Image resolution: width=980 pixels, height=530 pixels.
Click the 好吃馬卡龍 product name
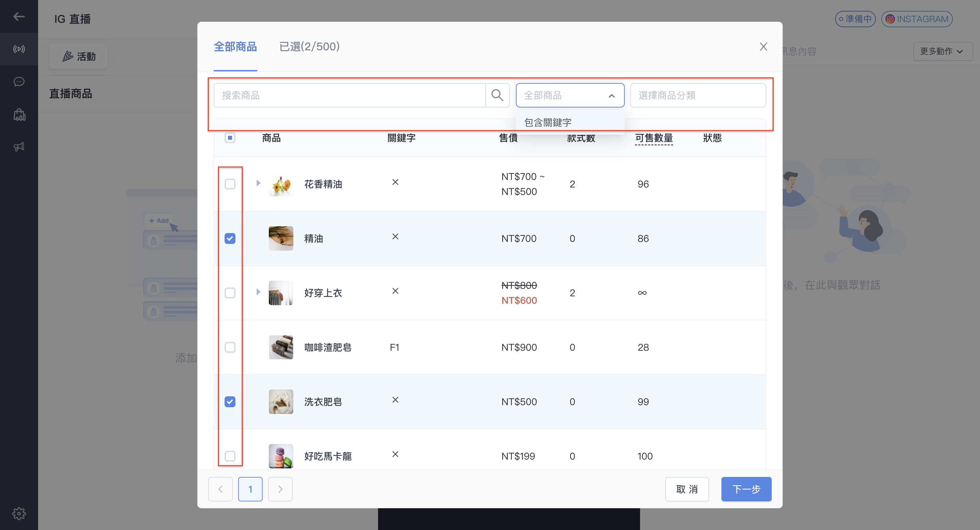tap(328, 456)
